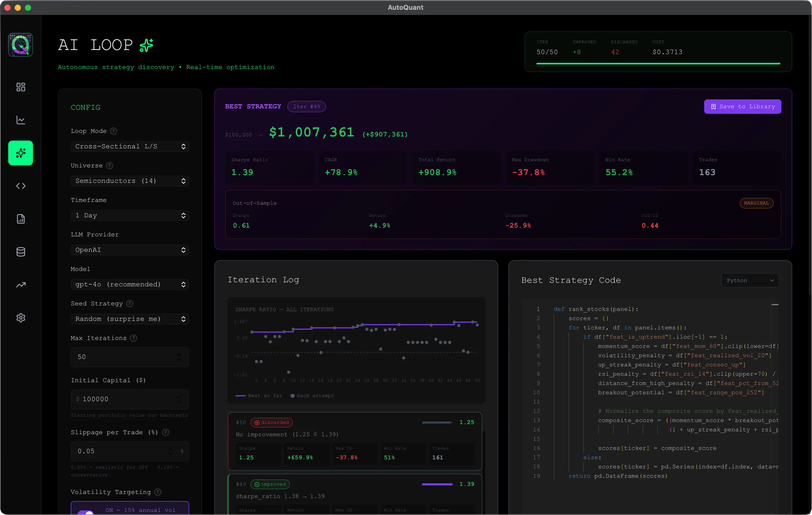Click the Win Rate 55.2% card
The height and width of the screenshot is (515, 812).
pos(643,168)
